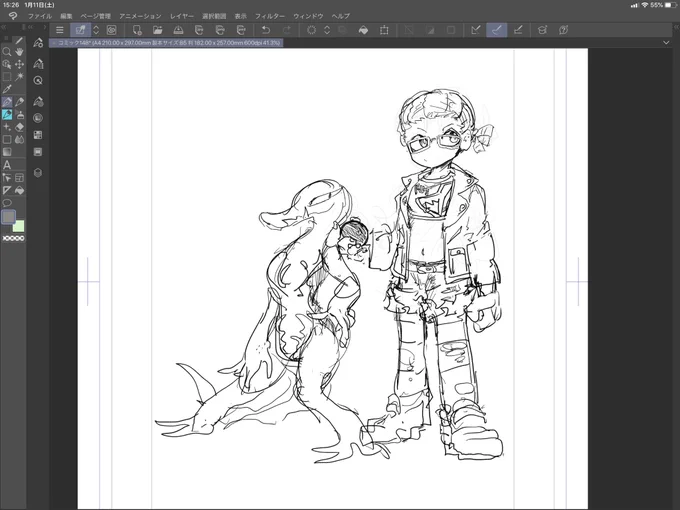Choose the Eraser tool

point(19,127)
